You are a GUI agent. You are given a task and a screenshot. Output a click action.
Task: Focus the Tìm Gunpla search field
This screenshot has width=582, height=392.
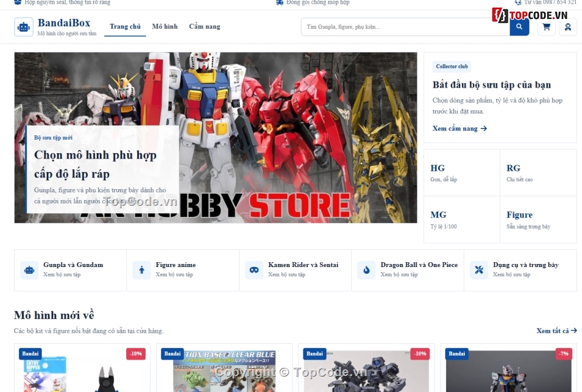point(406,27)
